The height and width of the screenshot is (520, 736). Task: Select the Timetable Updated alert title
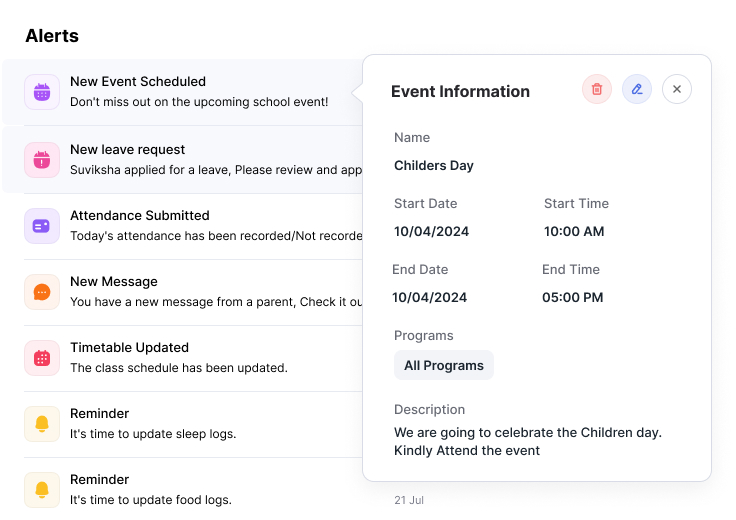[129, 347]
